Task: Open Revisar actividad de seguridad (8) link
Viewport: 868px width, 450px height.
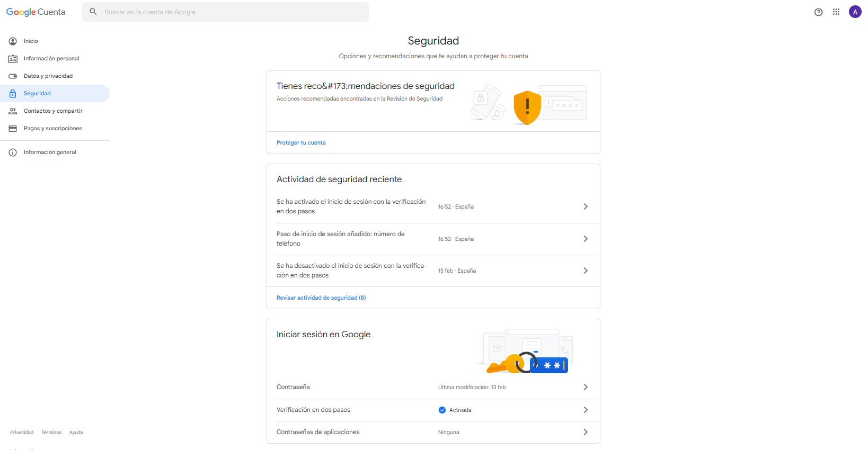Action: pos(321,298)
